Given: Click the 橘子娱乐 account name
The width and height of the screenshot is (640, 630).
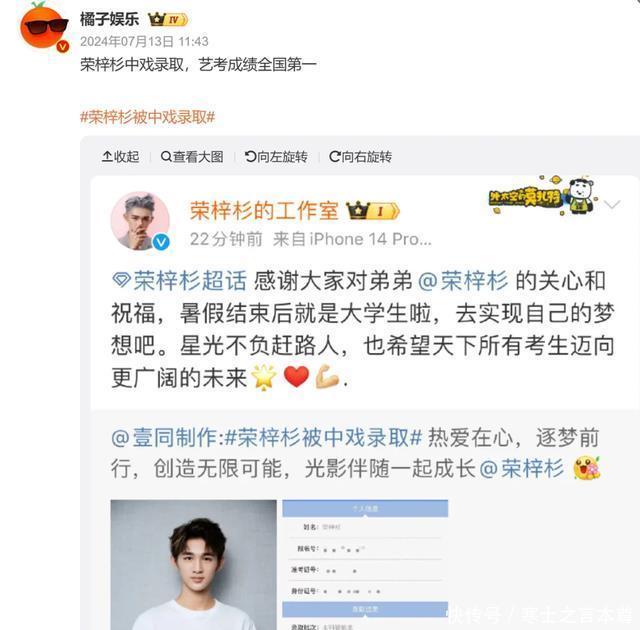Looking at the screenshot, I should coord(109,19).
